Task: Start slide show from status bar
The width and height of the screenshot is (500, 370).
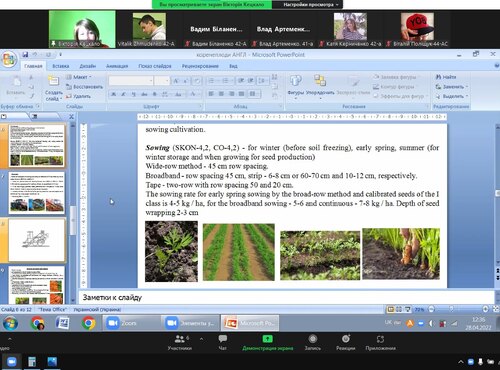Action: [407, 309]
